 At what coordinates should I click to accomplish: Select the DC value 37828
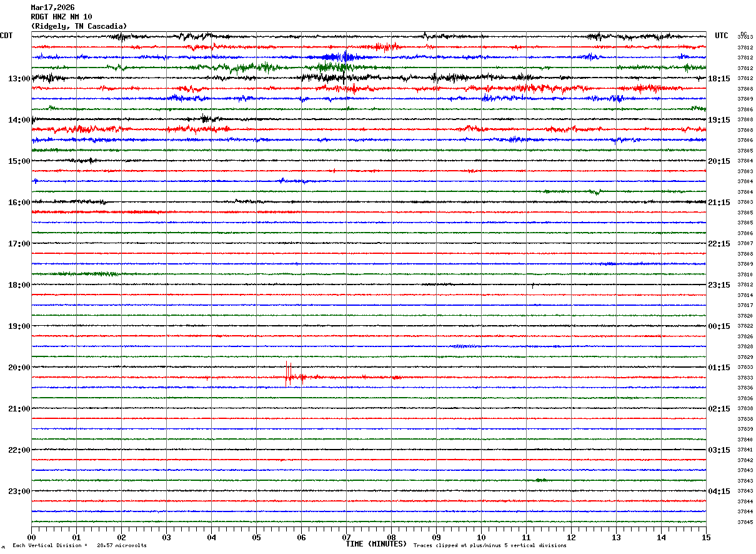(745, 347)
